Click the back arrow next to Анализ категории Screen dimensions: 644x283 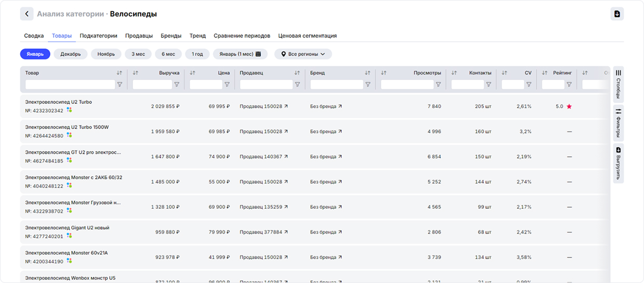[27, 14]
